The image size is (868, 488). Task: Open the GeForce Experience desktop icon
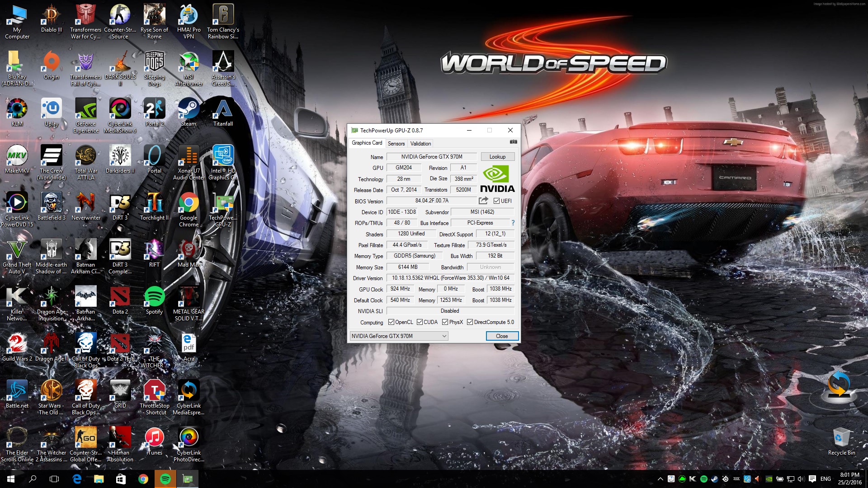[86, 116]
